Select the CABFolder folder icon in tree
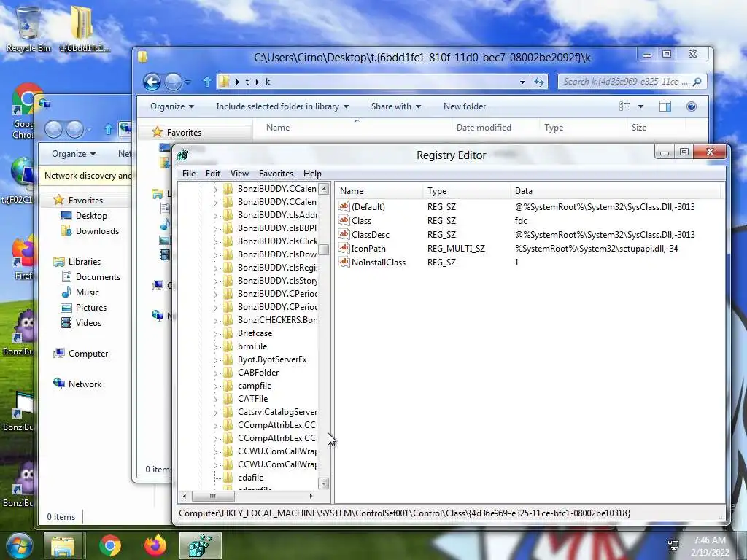 pos(228,373)
